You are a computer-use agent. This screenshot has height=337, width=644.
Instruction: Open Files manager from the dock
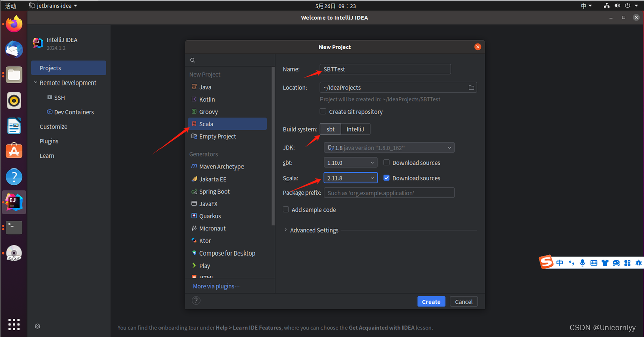[14, 75]
